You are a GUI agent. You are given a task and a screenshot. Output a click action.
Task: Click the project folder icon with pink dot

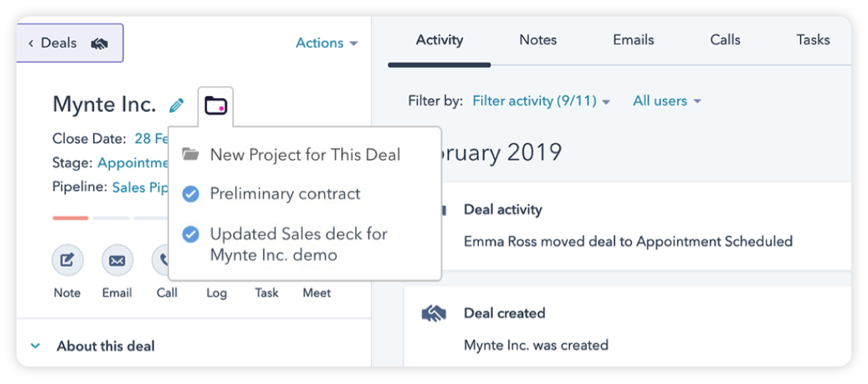coord(216,106)
